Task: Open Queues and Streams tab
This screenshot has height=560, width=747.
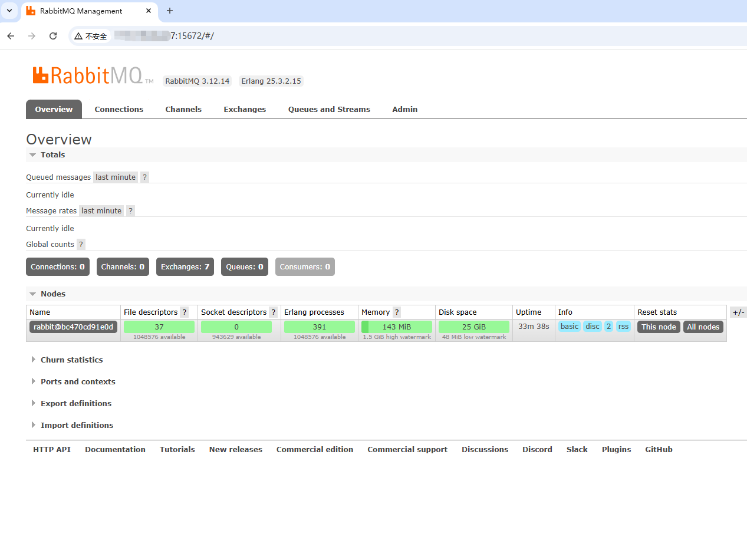Action: click(329, 109)
